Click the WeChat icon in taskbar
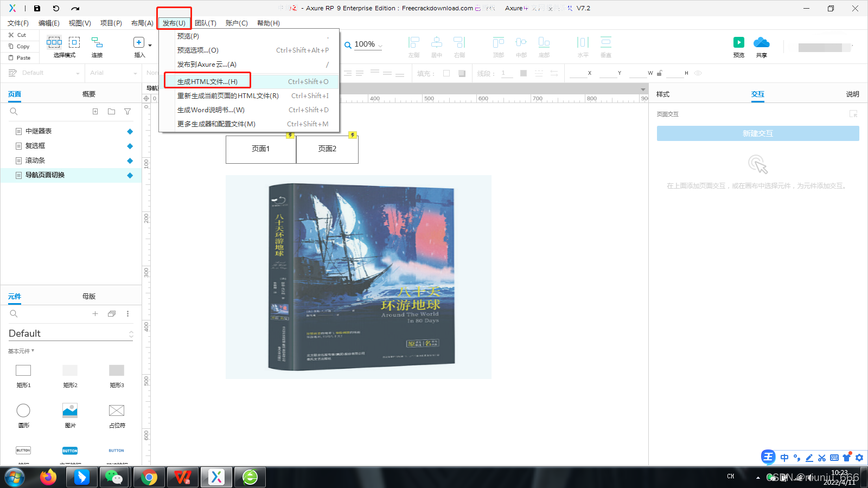Image resolution: width=868 pixels, height=488 pixels. [x=114, y=477]
